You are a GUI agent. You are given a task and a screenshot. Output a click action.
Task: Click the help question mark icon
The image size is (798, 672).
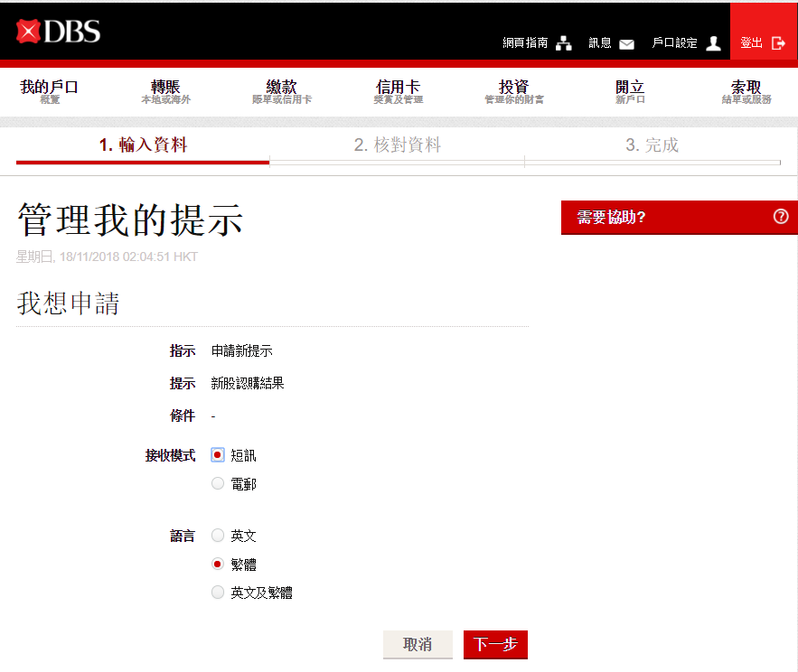pos(781,217)
